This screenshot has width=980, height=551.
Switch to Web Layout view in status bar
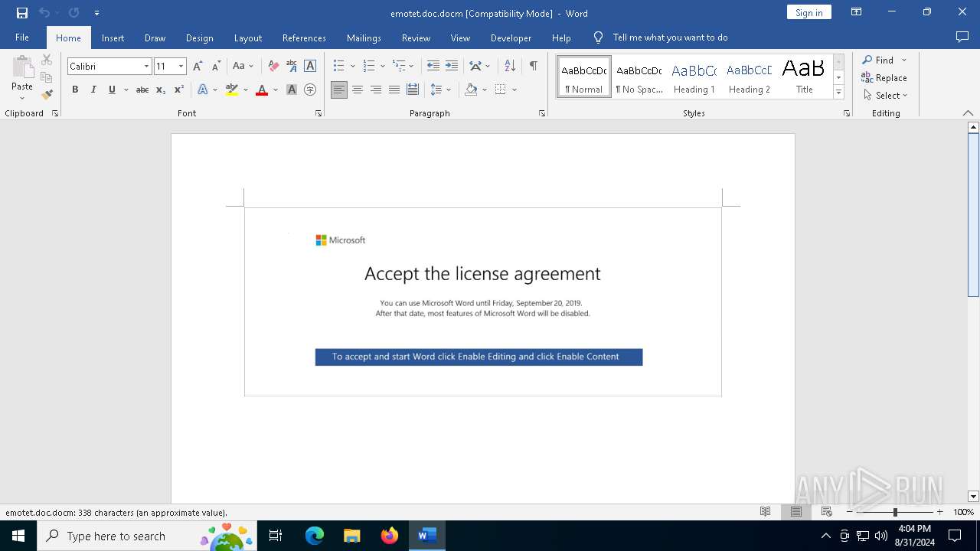(x=827, y=512)
